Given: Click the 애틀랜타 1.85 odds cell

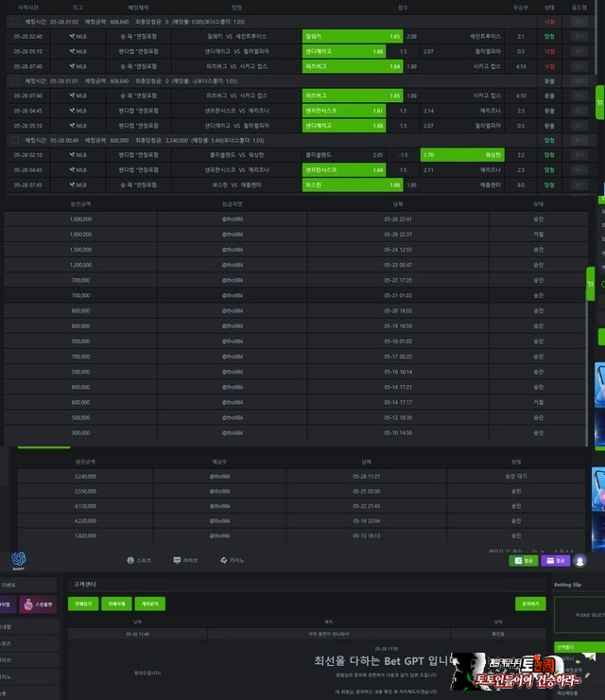Looking at the screenshot, I should 454,184.
